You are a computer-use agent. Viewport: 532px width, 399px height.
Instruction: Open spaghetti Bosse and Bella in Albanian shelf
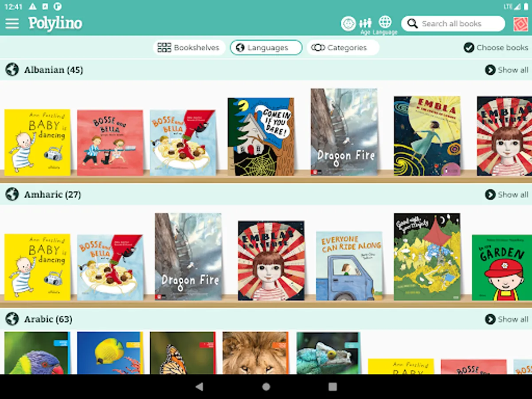pyautogui.click(x=183, y=143)
